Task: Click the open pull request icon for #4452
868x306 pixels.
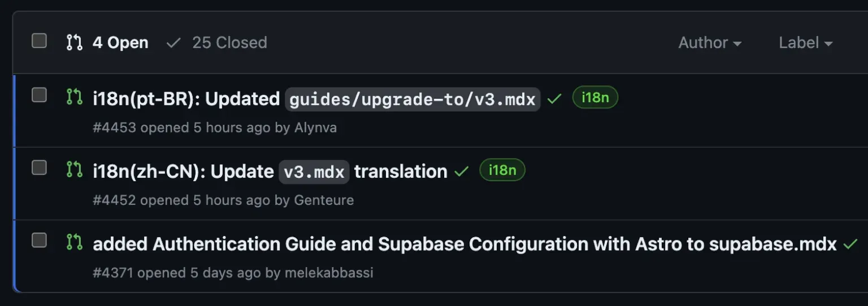Action: (x=74, y=169)
